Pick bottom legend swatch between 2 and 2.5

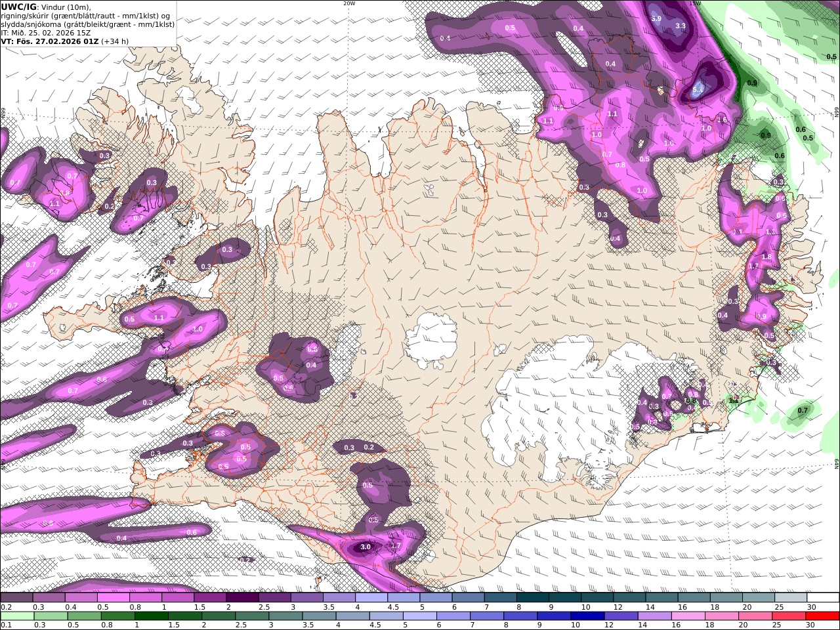pos(219,616)
